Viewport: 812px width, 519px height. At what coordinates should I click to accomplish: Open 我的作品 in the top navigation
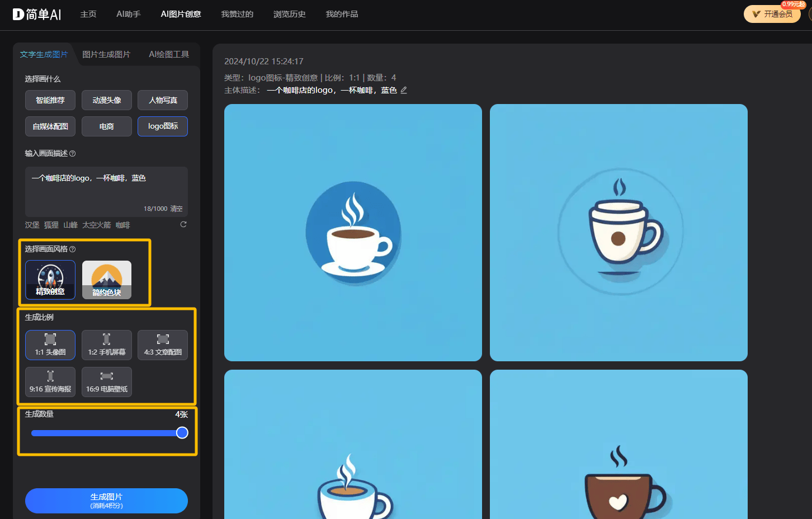point(342,14)
